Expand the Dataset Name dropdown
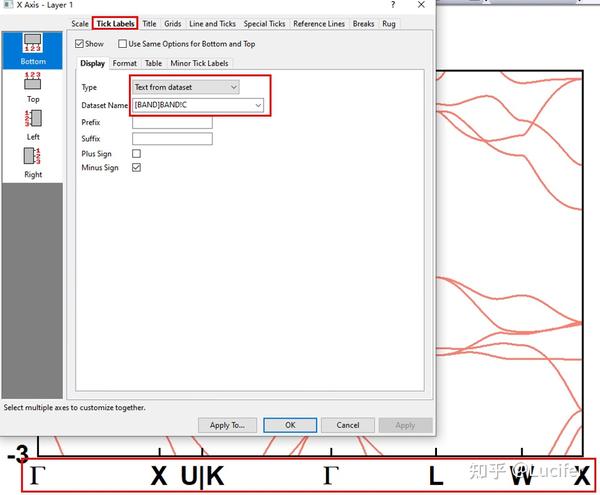The image size is (600, 495). [258, 105]
